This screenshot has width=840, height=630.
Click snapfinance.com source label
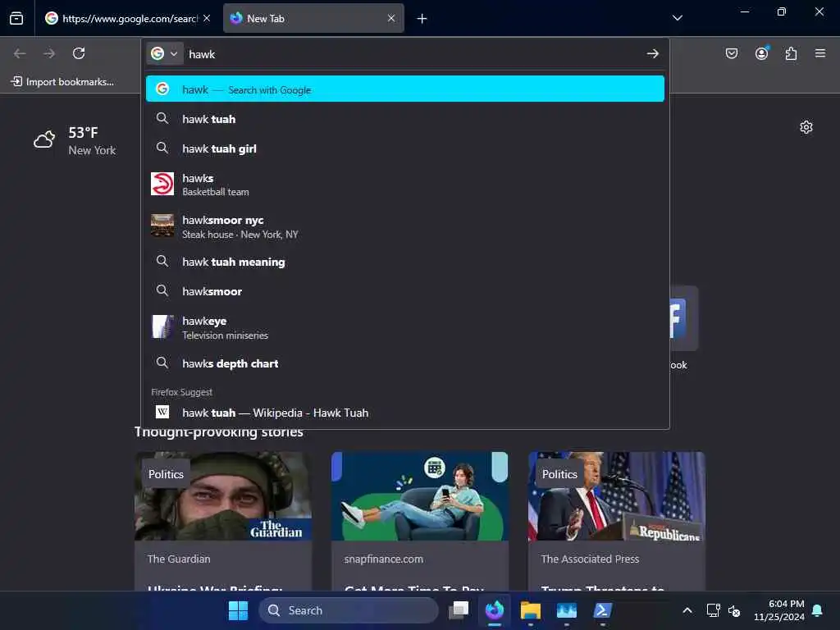coord(384,559)
